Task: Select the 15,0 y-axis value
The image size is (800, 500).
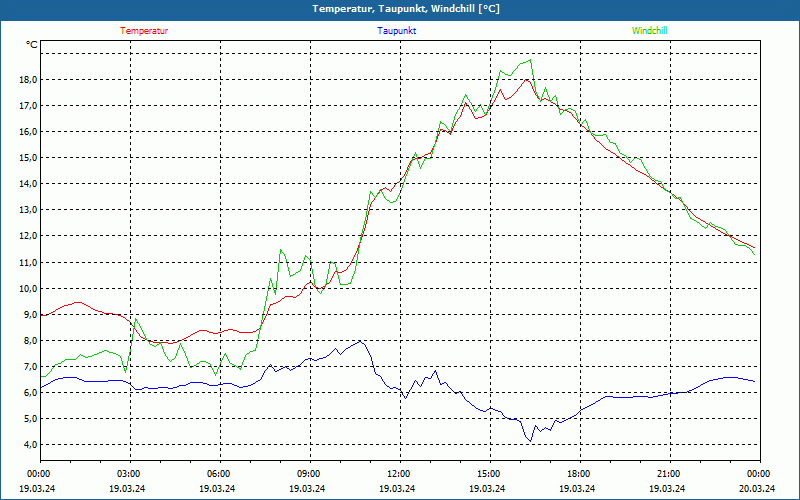Action: pos(28,158)
